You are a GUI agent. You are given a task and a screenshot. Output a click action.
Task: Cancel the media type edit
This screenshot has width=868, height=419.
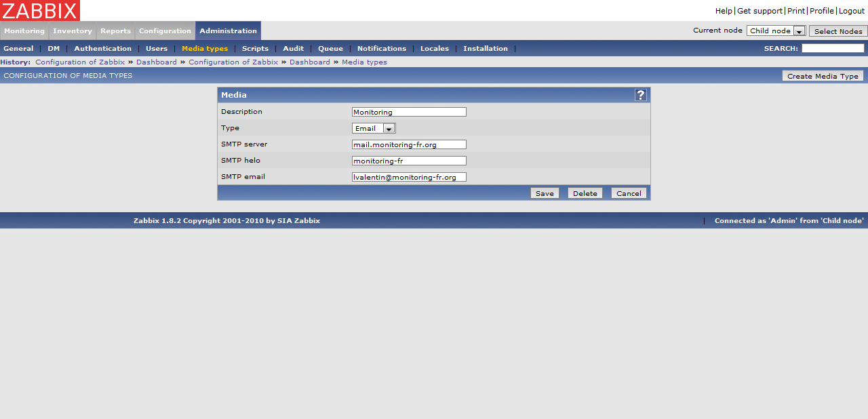[x=629, y=193]
